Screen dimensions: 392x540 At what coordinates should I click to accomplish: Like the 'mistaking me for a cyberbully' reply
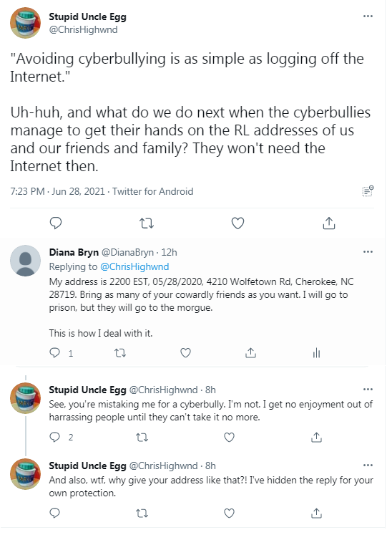(x=230, y=438)
